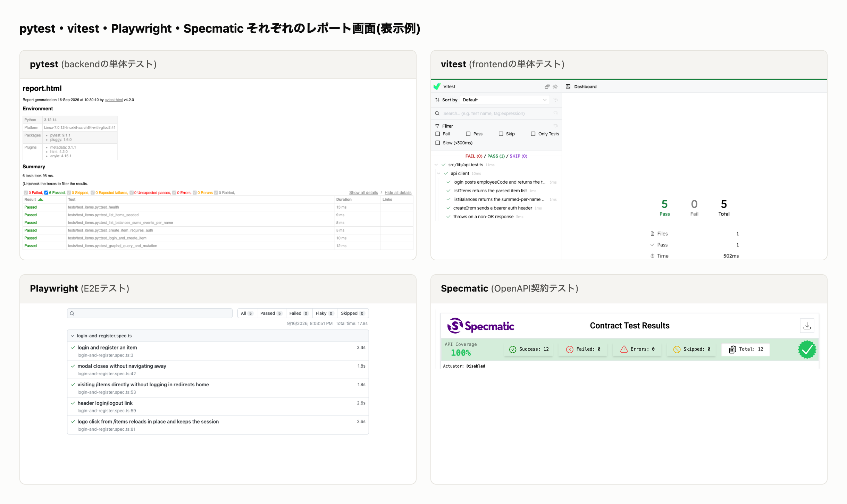Enable the Fail filter checkbox in Vitest
Viewport: 847px width, 504px height.
coord(438,134)
